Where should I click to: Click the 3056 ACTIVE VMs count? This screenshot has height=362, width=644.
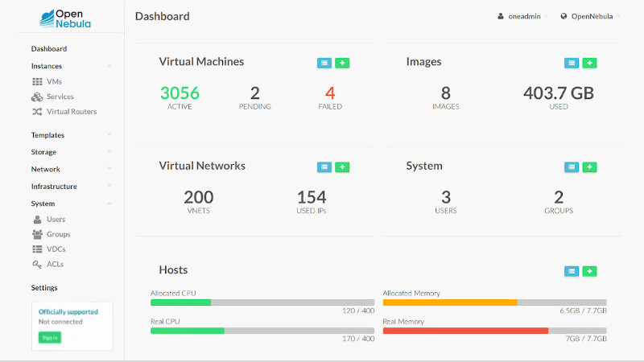pos(180,97)
